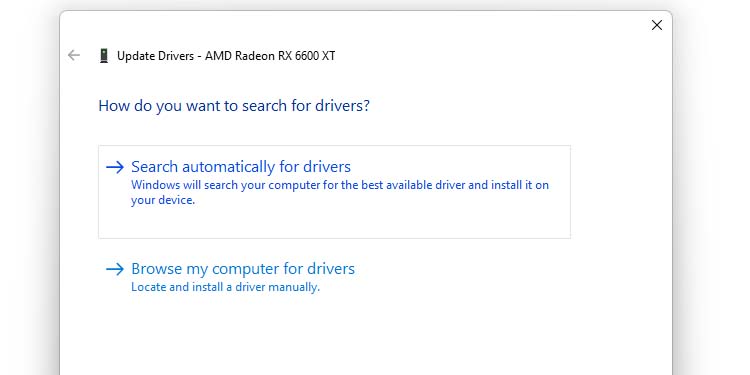Click 'Update Drivers - AMD Radeon RX 6600 XT' title
This screenshot has width=750, height=375.
[226, 56]
